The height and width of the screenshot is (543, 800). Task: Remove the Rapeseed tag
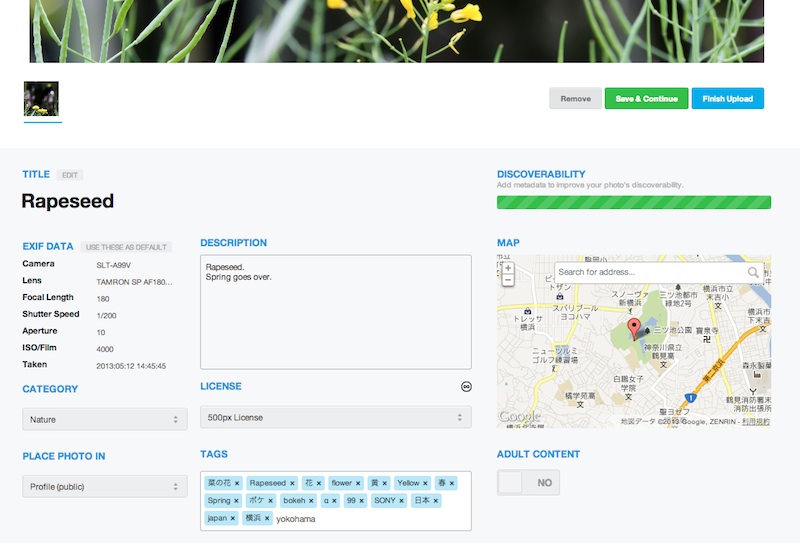pyautogui.click(x=292, y=483)
